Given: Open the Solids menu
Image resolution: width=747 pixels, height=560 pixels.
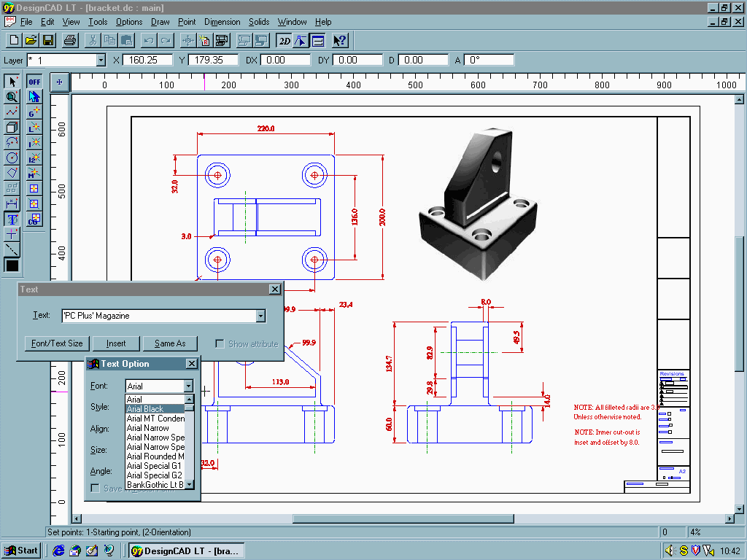Looking at the screenshot, I should point(259,22).
